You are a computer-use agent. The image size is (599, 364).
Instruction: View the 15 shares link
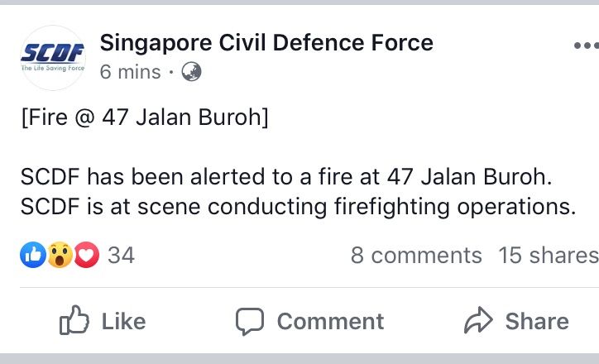(x=548, y=256)
